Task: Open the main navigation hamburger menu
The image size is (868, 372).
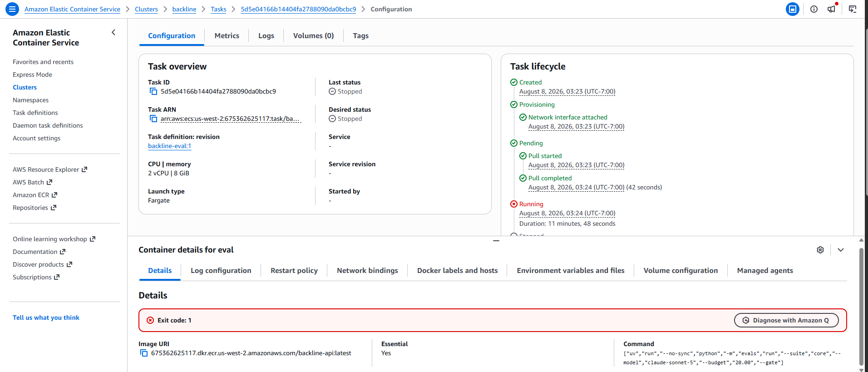Action: pos(12,9)
